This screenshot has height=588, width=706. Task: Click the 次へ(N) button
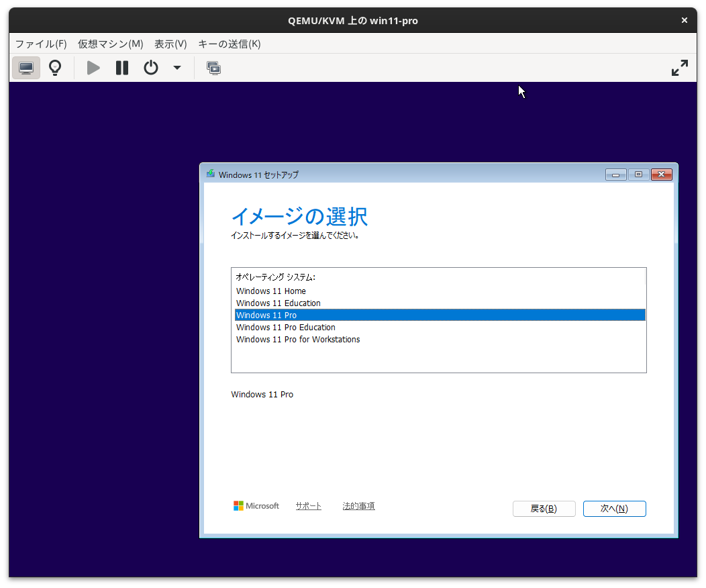click(614, 508)
